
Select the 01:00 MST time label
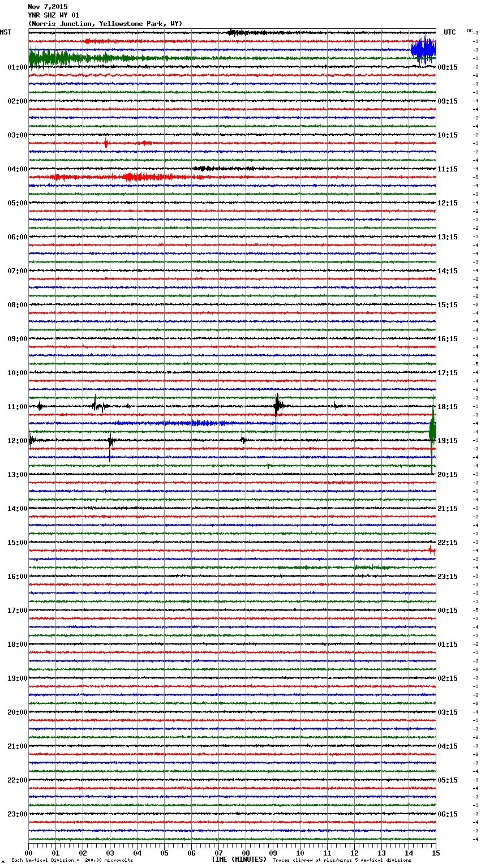pyautogui.click(x=17, y=67)
